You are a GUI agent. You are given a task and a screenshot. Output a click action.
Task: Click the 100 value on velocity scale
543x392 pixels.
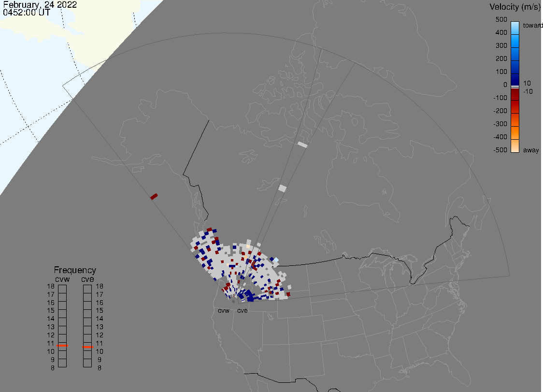pos(501,72)
